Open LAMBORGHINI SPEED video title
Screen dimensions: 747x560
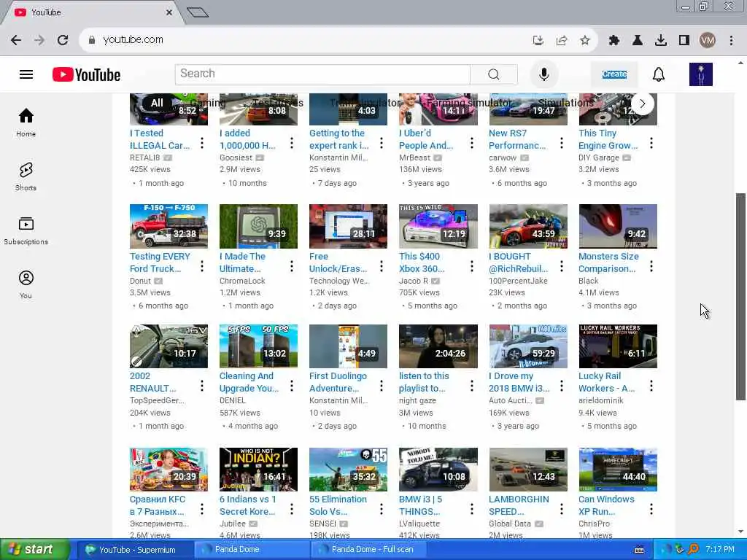(x=519, y=505)
